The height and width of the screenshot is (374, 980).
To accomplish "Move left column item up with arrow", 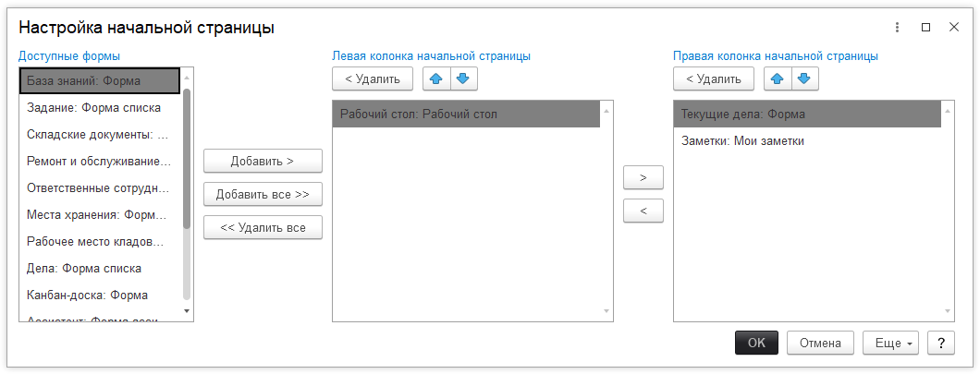I will click(436, 79).
